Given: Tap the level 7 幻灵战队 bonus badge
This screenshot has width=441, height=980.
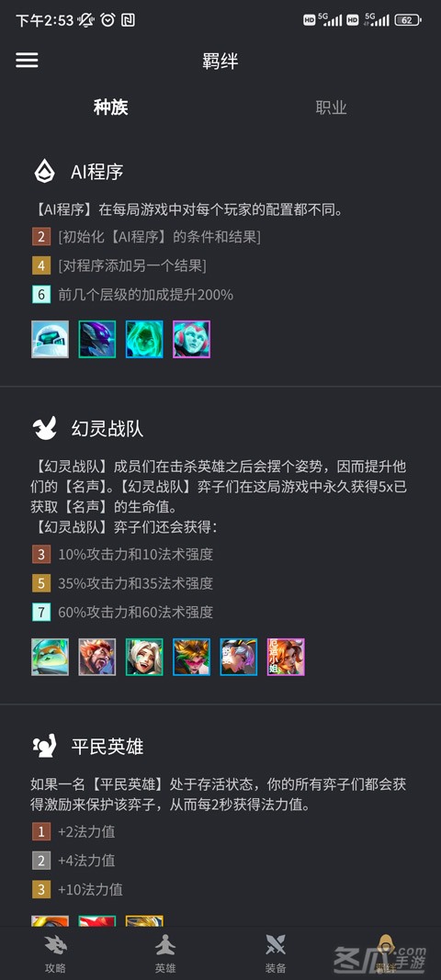Looking at the screenshot, I should (41, 612).
